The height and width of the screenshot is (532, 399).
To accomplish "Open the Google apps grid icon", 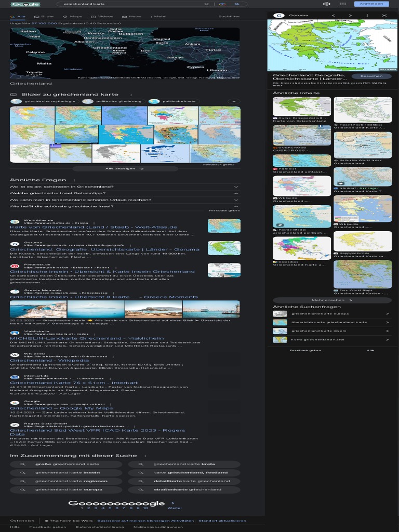I will pos(343,4).
